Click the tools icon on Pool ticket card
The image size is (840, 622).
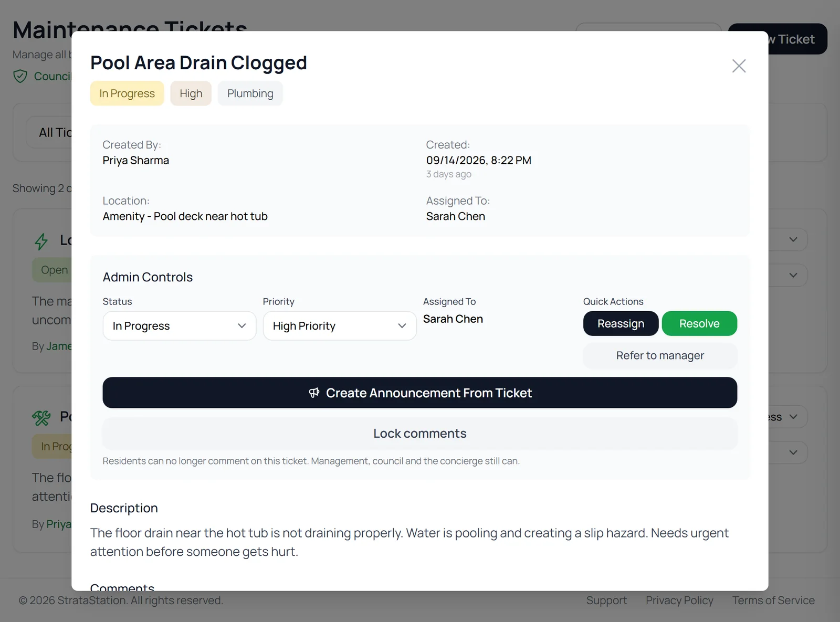(x=41, y=418)
